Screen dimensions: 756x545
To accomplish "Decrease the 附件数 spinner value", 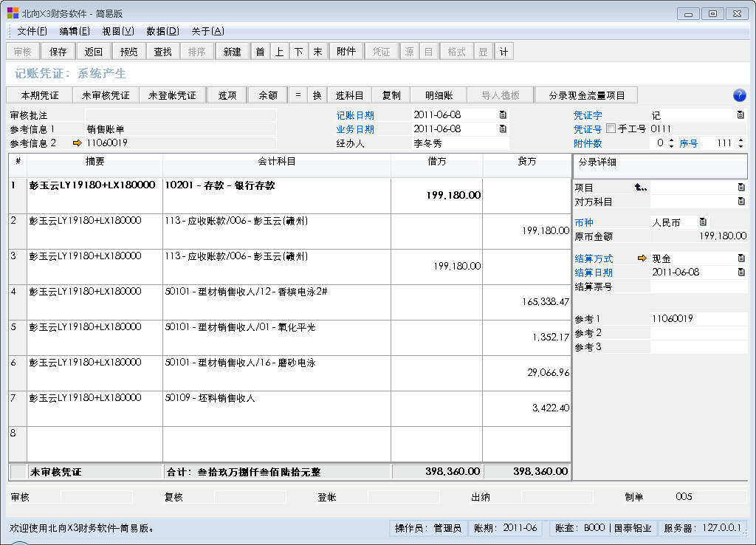I will 671,146.
